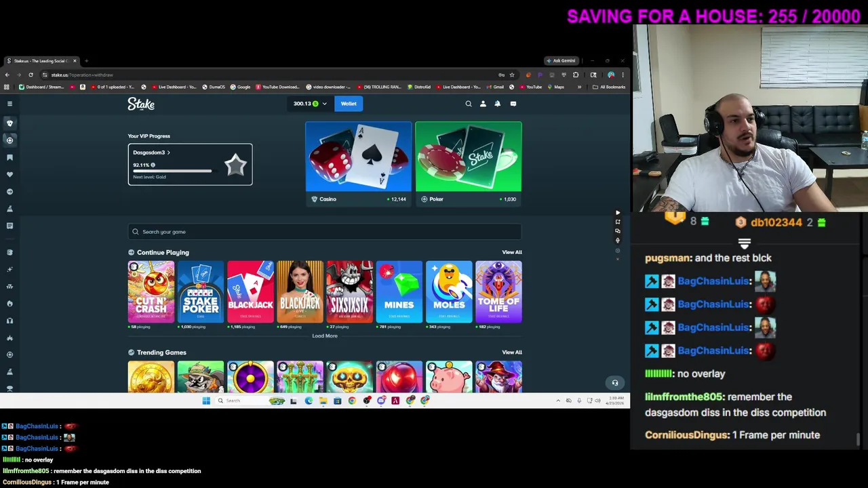Open a new browser tab

(86, 61)
